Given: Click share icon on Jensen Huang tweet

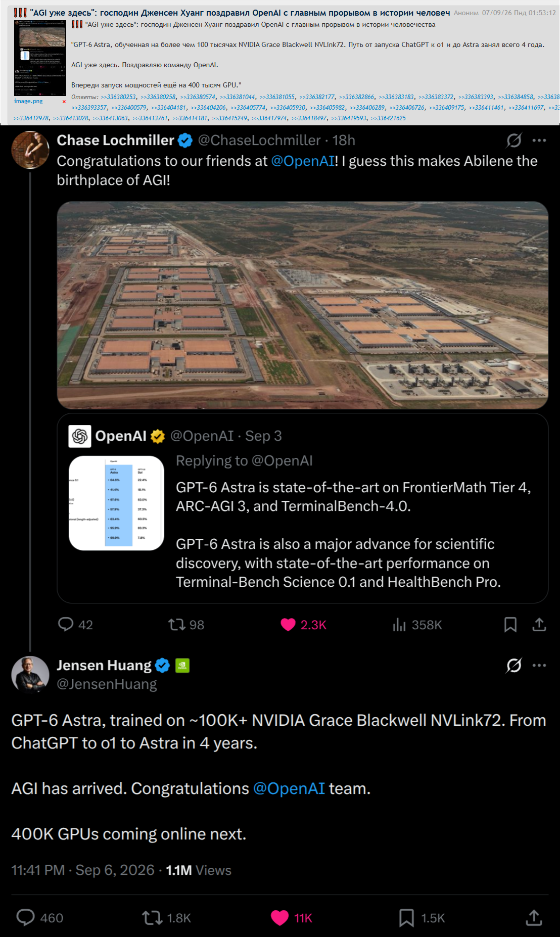Looking at the screenshot, I should pyautogui.click(x=534, y=917).
